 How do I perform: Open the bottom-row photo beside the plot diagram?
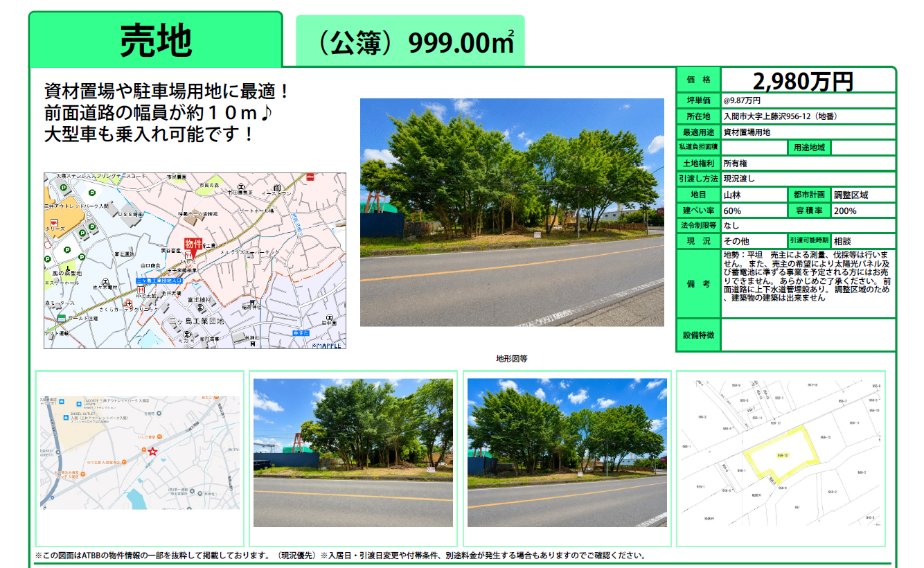567,453
